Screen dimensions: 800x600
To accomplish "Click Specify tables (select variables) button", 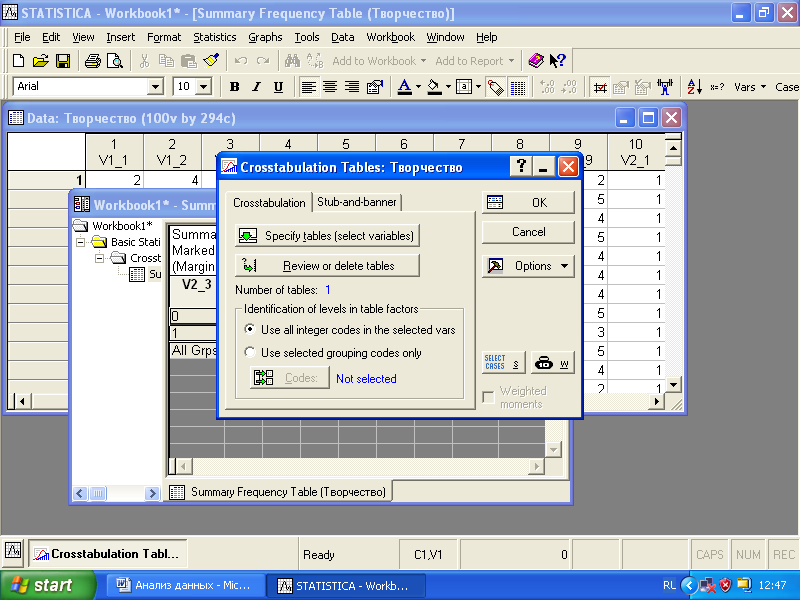I will pyautogui.click(x=328, y=236).
